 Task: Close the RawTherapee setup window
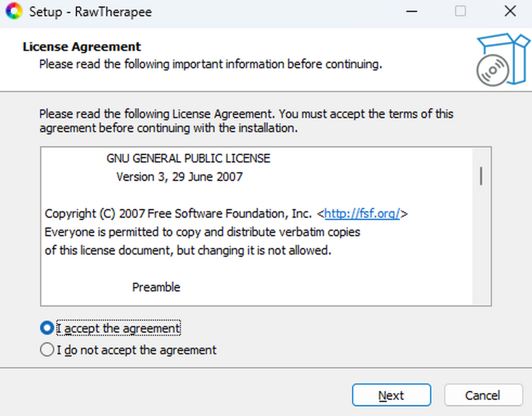(510, 11)
